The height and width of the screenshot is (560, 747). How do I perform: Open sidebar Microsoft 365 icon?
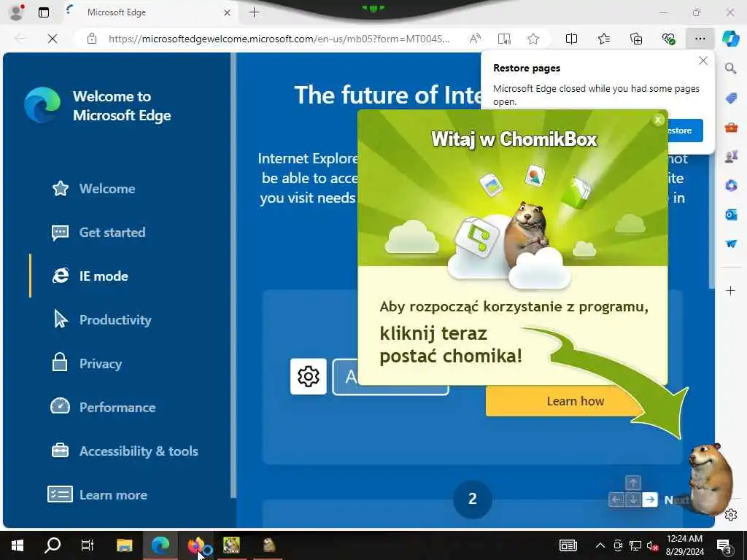(731, 185)
